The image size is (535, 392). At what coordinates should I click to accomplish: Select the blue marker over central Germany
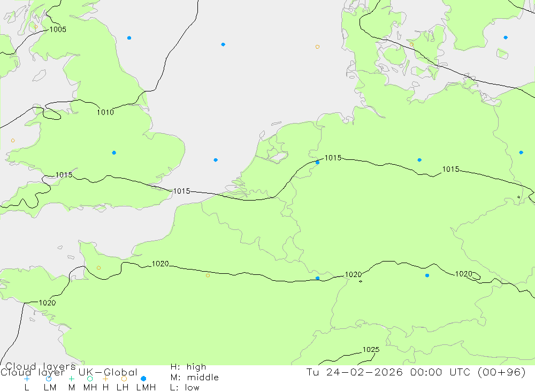[419, 160]
